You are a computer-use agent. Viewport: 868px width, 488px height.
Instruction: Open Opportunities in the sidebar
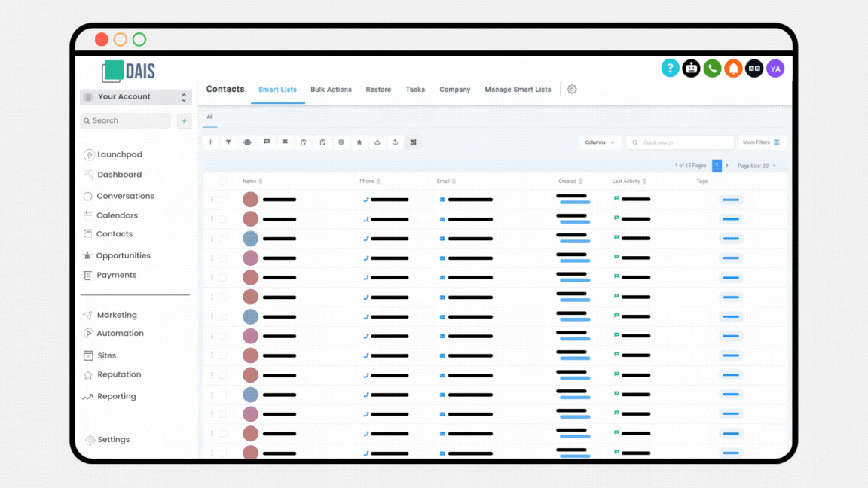click(117, 255)
